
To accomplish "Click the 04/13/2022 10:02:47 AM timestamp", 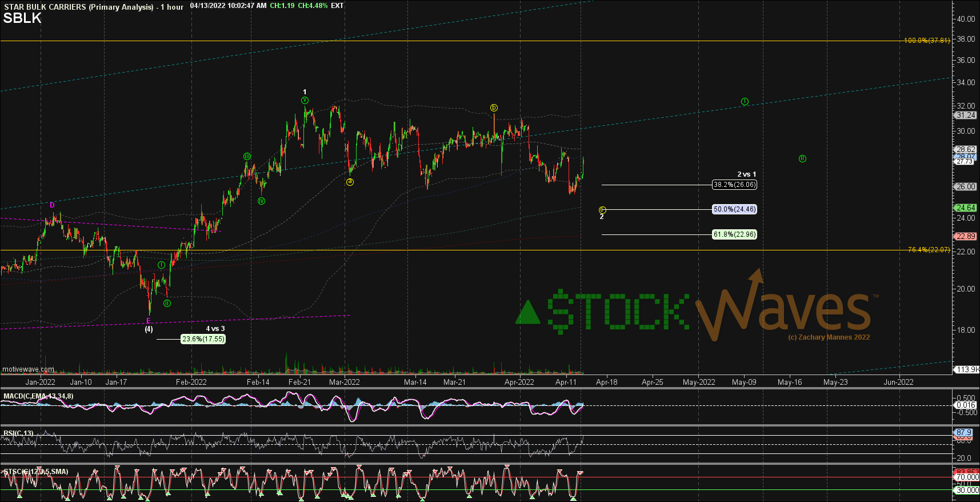I will pyautogui.click(x=228, y=6).
